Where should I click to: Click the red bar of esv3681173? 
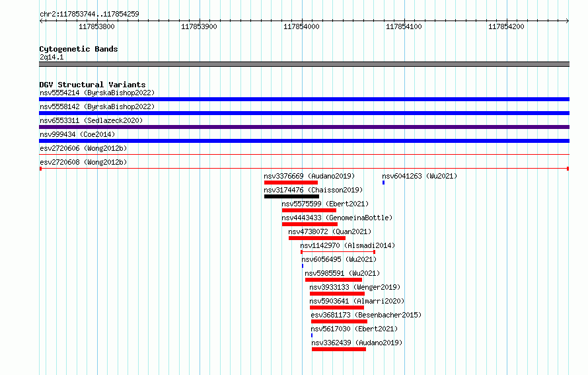[339, 321]
